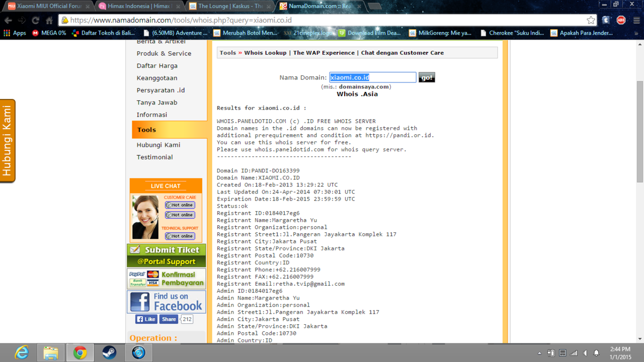Open a new browser tab

375,6
